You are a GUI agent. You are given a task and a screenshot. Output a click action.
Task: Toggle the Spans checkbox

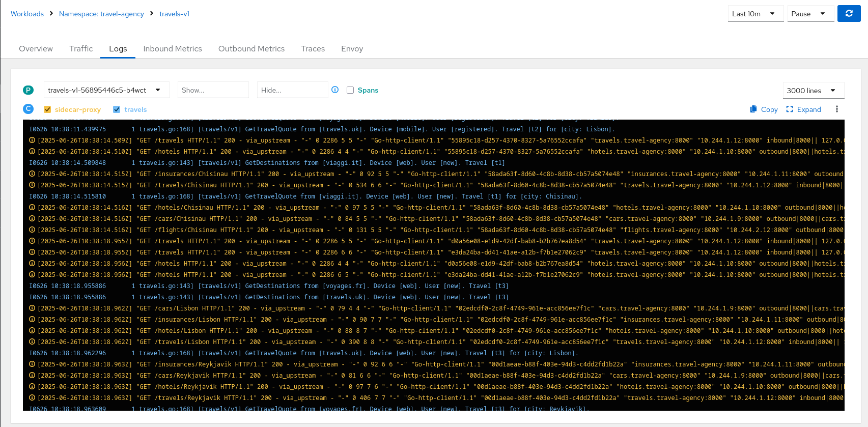(350, 90)
